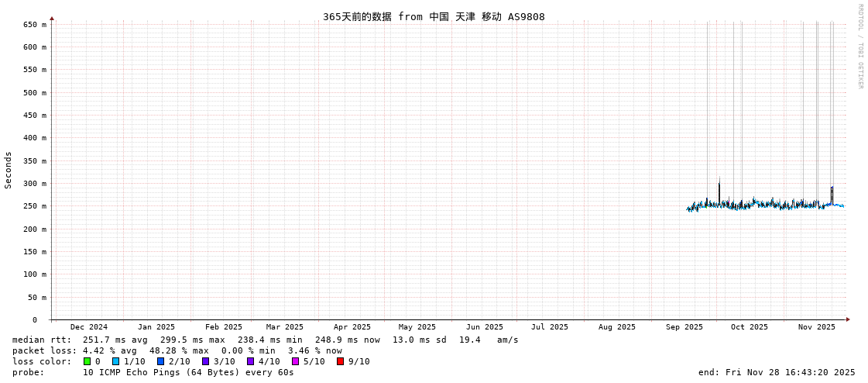
Task: Click the magenta 5/10 loss color swatch
Action: click(x=296, y=361)
